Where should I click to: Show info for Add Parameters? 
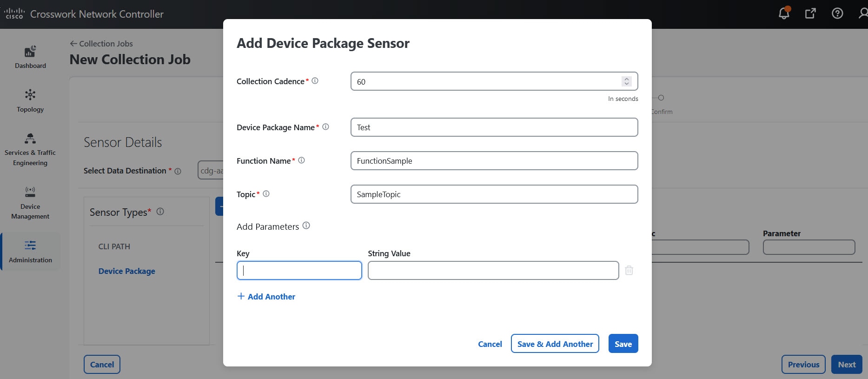(x=306, y=226)
